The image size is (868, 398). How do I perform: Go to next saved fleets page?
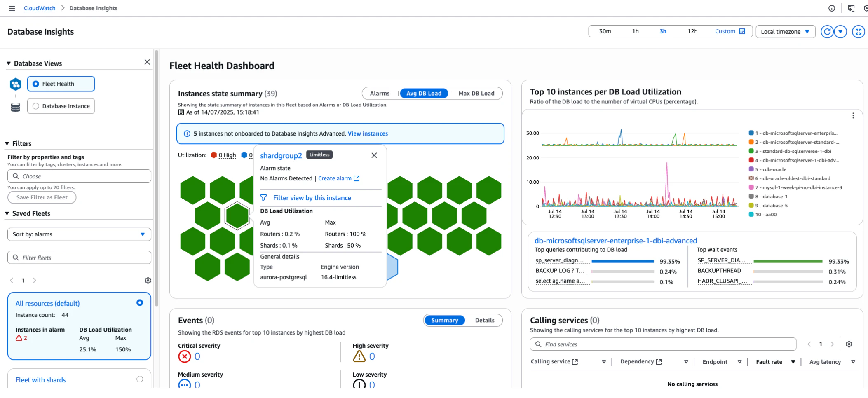35,281
